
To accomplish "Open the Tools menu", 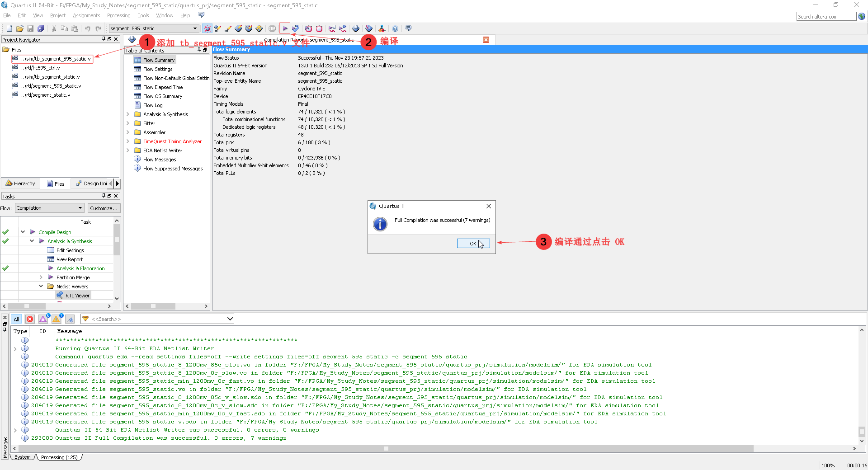I will point(143,15).
